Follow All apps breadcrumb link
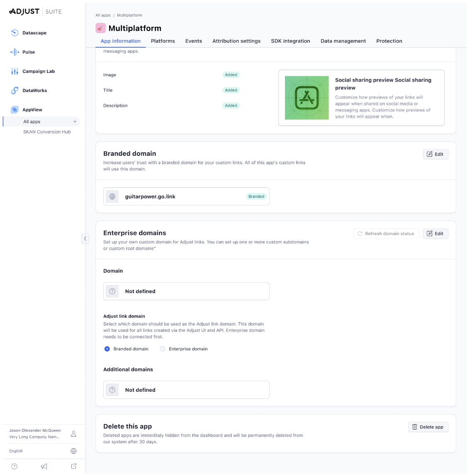The height and width of the screenshot is (476, 467). (103, 15)
